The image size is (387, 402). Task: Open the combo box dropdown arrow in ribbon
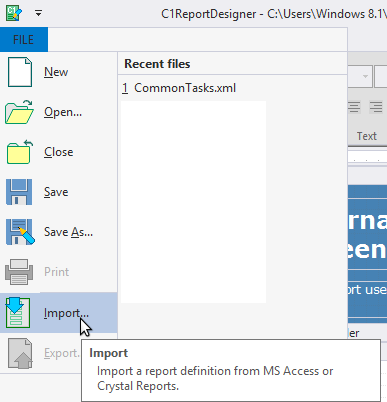click(365, 76)
